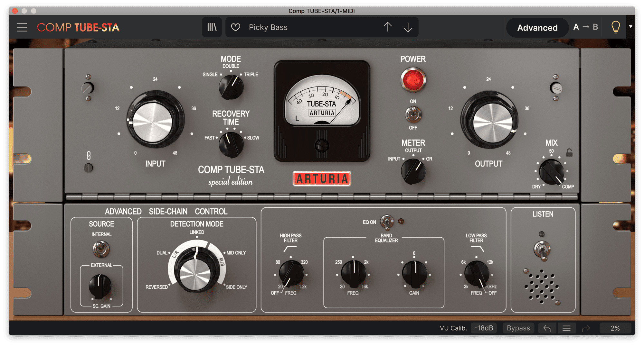The width and height of the screenshot is (644, 346).
Task: Click the METER selector knob
Action: [413, 171]
